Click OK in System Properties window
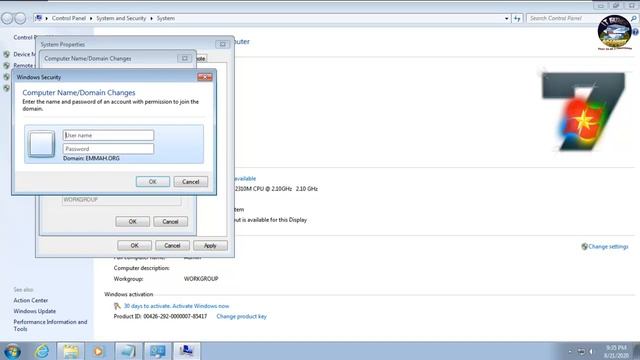Screen dimensions: 640x360 point(134,245)
